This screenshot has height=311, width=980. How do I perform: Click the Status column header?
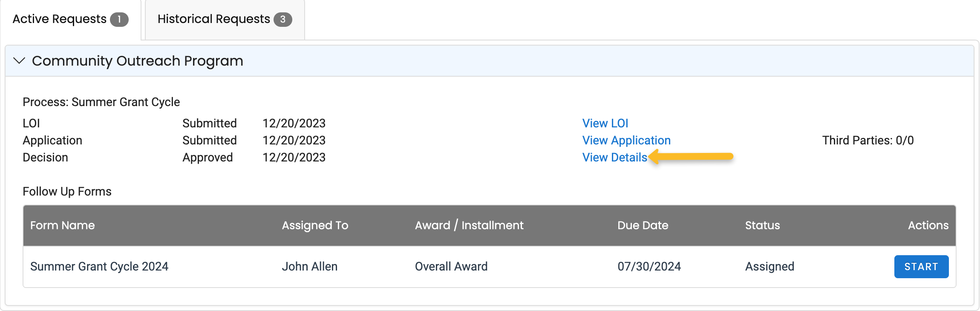[762, 225]
